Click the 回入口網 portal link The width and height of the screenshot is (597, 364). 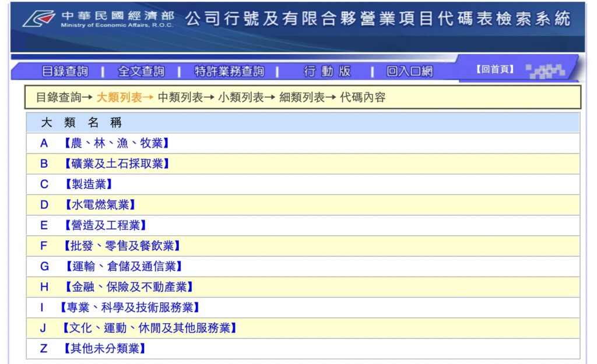click(409, 71)
